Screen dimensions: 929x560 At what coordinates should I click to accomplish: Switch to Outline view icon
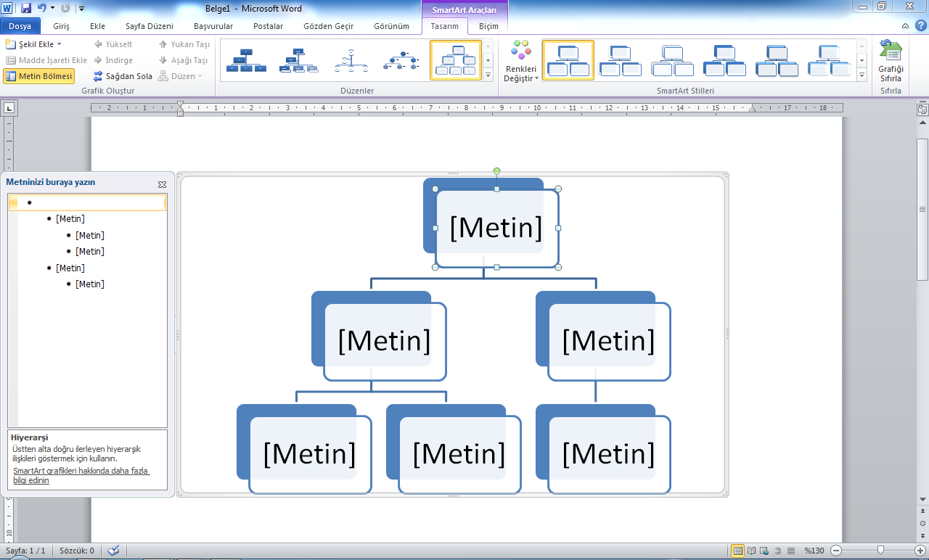777,551
